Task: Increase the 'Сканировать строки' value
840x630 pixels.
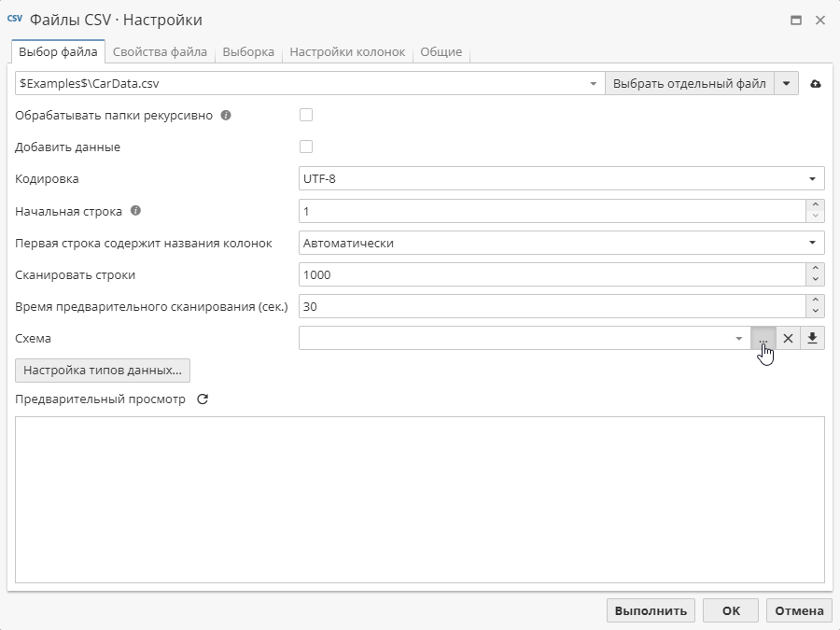Action: tap(816, 269)
